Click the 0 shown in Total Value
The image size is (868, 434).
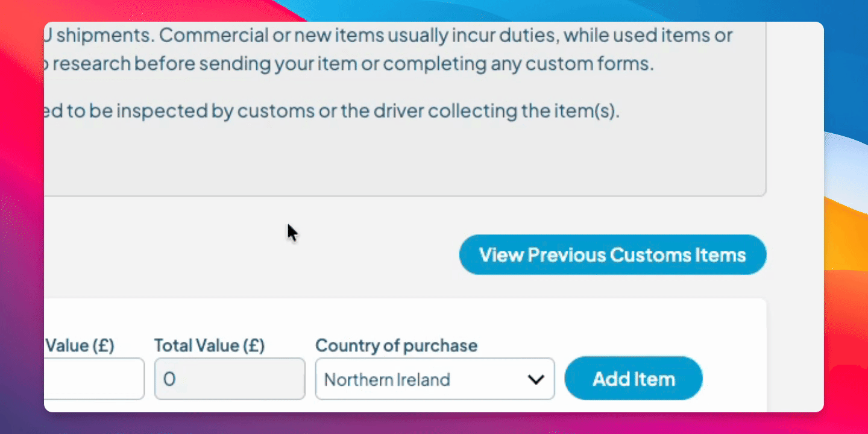(x=169, y=380)
